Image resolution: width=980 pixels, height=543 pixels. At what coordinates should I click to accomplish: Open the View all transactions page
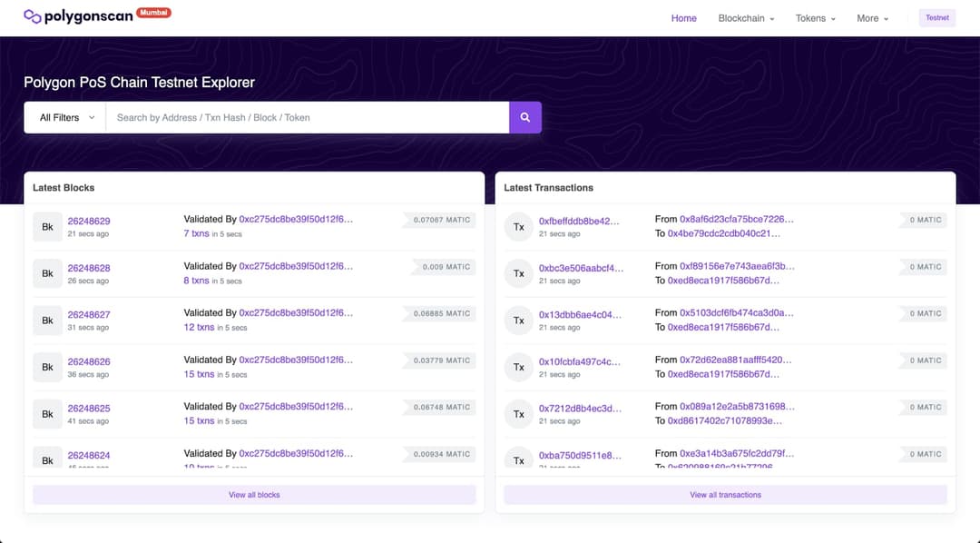click(x=725, y=494)
